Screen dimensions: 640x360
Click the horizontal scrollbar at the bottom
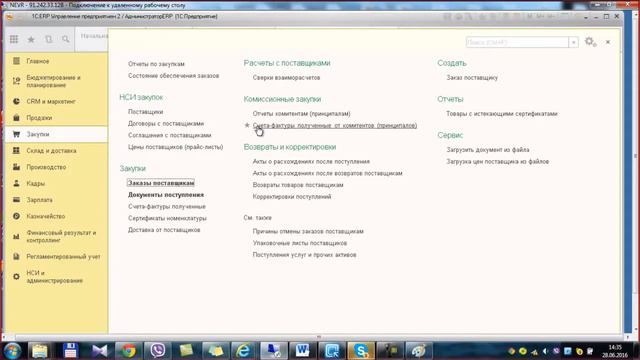[x=318, y=337]
